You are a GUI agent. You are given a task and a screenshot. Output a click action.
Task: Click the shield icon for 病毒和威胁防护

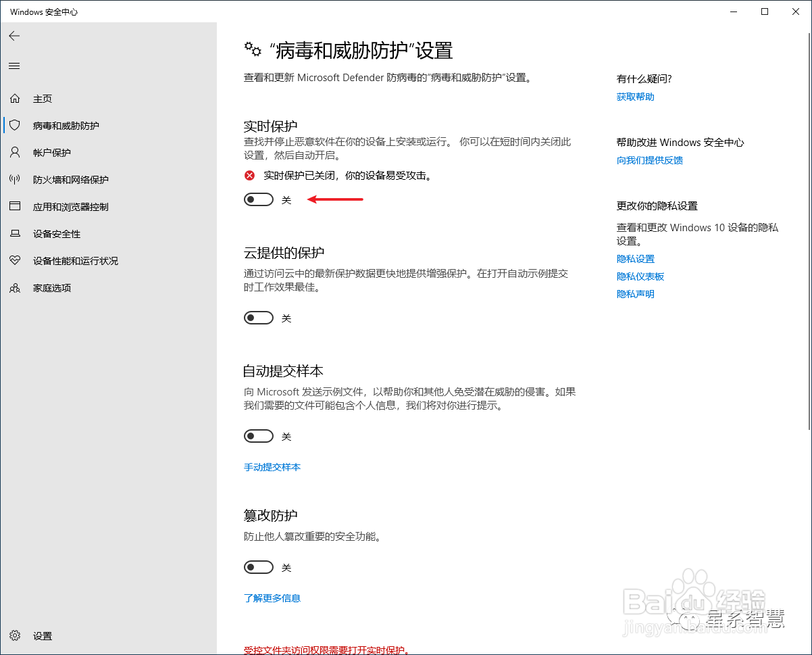point(15,125)
